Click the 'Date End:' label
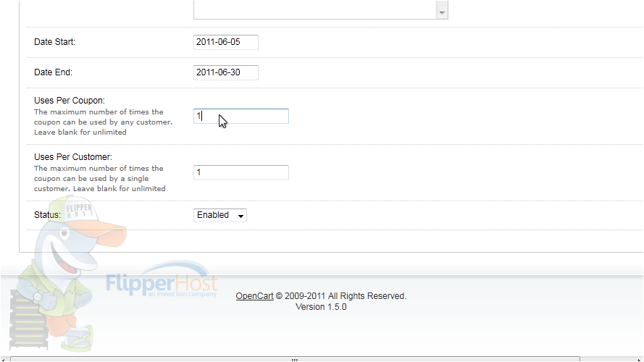The height and width of the screenshot is (362, 644). pos(54,72)
